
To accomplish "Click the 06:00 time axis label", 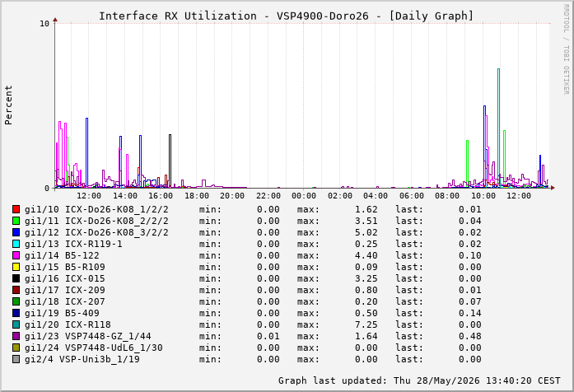I will coord(412,196).
